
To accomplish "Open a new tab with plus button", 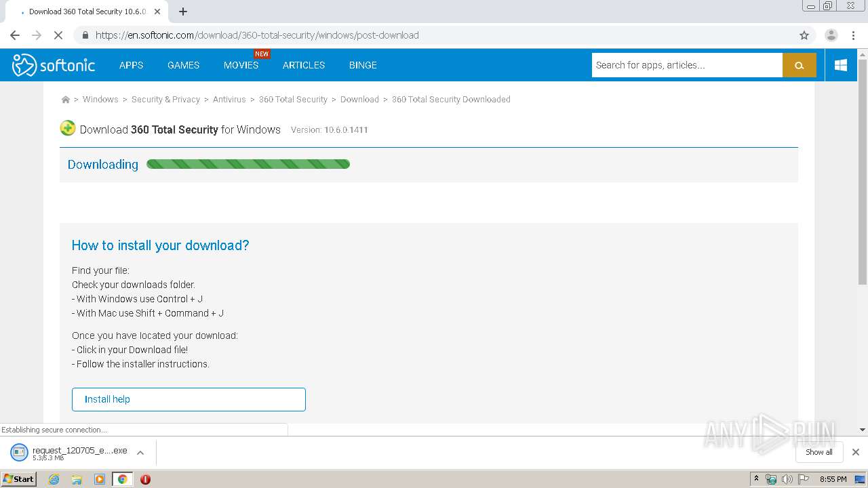I will coord(182,12).
